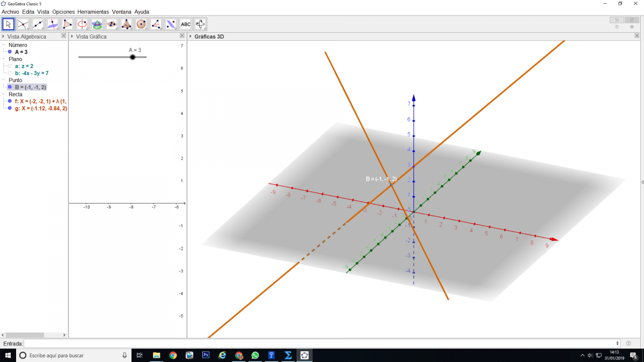
Task: Select the cone intersection curve tool
Action: coord(97,24)
